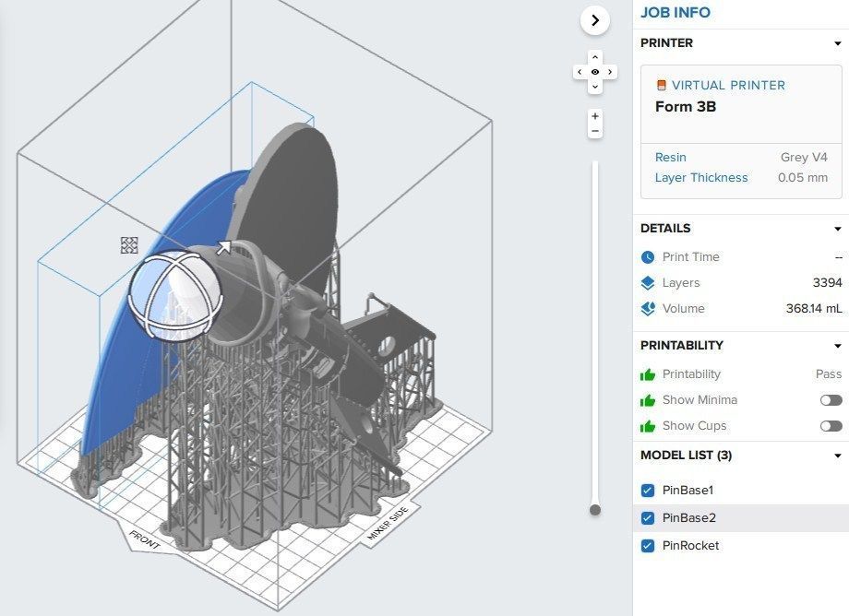Click the Layers stack icon
The height and width of the screenshot is (616, 849).
click(648, 283)
